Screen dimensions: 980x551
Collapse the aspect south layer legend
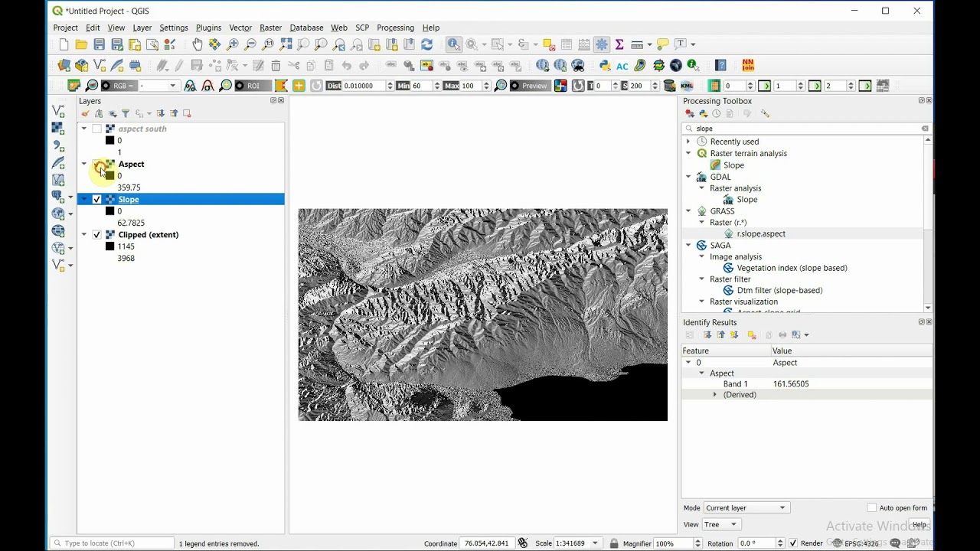84,129
